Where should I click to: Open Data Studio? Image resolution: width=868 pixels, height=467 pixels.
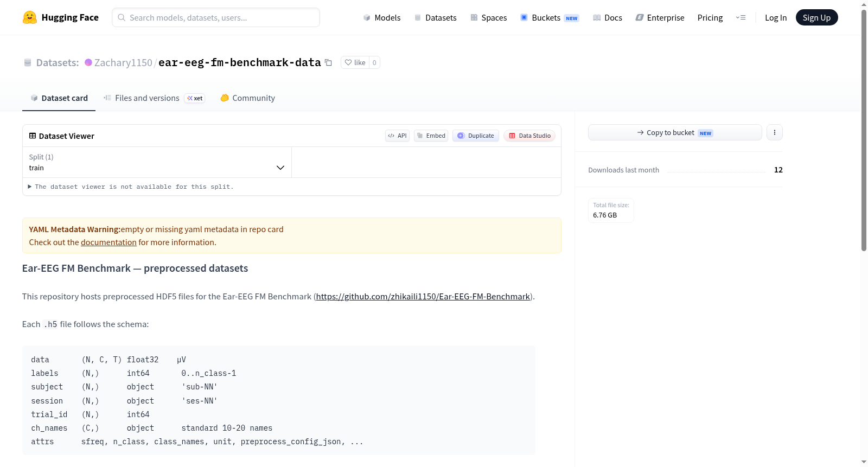pos(529,136)
